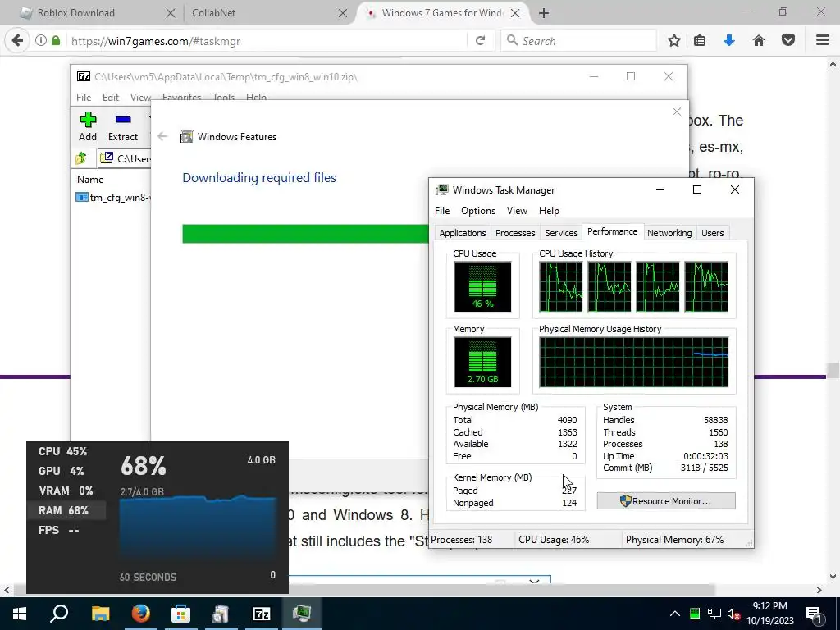Click the Firefox Search input field
Screen dimensions: 840x630
578,41
